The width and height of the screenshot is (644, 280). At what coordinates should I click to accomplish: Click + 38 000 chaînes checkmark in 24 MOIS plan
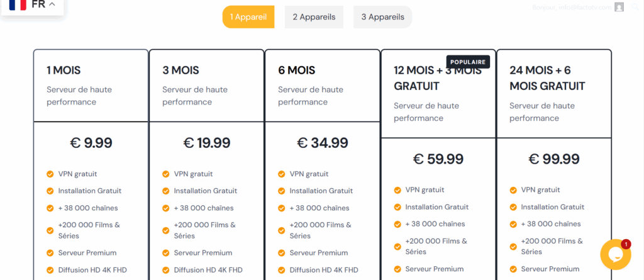pyautogui.click(x=513, y=224)
